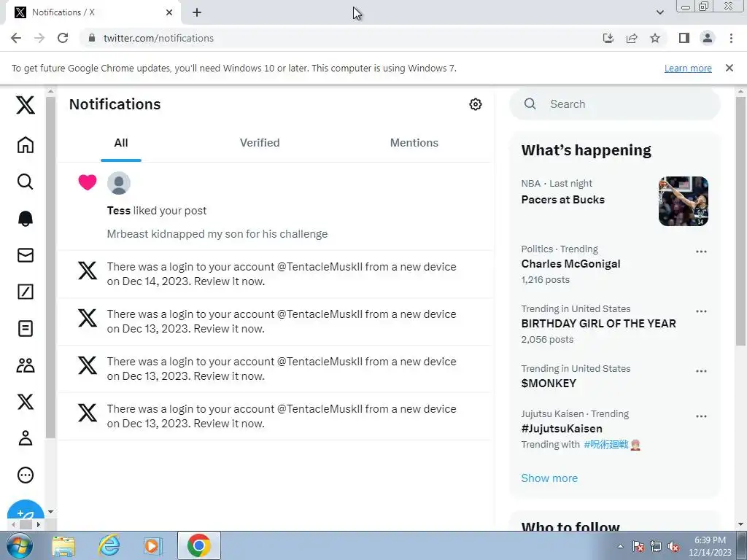747x560 pixels.
Task: Open Windows Media Player from taskbar
Action: [x=153, y=545]
